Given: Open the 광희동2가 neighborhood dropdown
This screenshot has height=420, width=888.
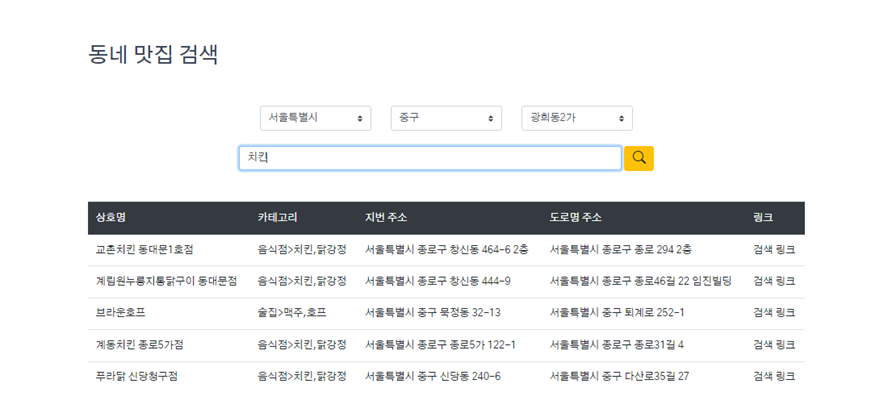Looking at the screenshot, I should pos(577,118).
